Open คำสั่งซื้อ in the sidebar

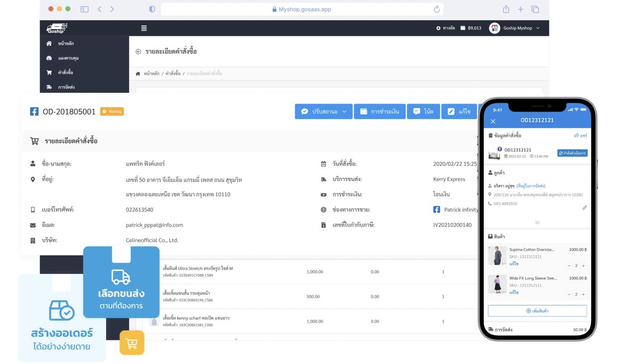click(65, 72)
